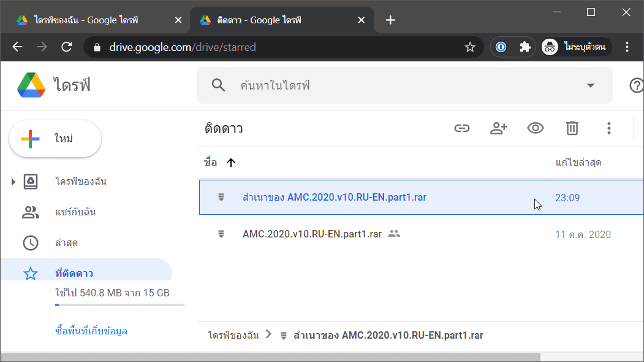Viewport: 644px width, 362px height.
Task: Open the share with people icon
Action: click(499, 128)
